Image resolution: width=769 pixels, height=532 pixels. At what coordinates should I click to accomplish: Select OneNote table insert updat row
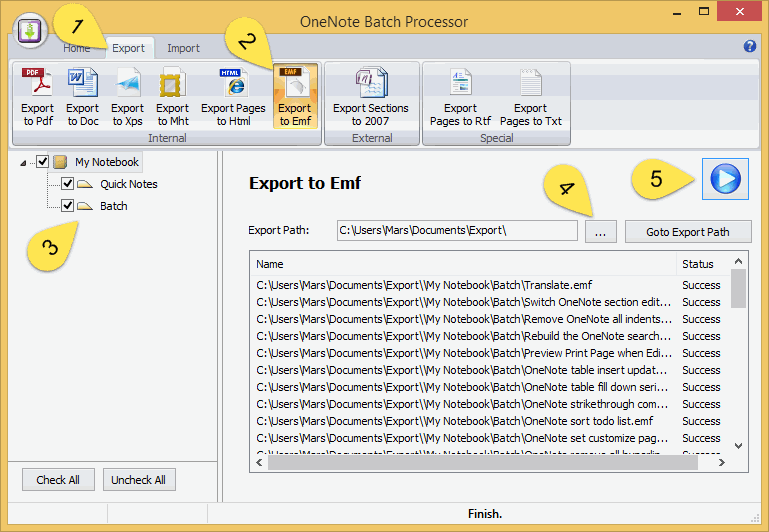490,370
